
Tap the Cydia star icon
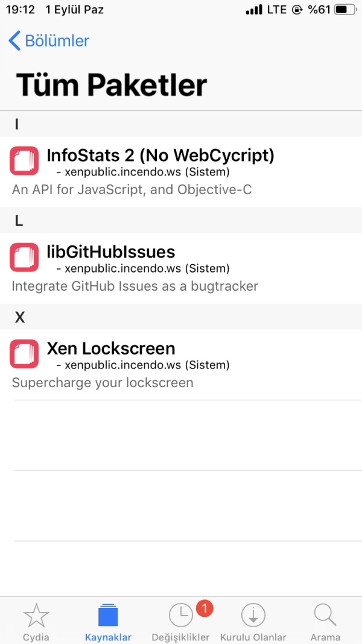coord(36,616)
